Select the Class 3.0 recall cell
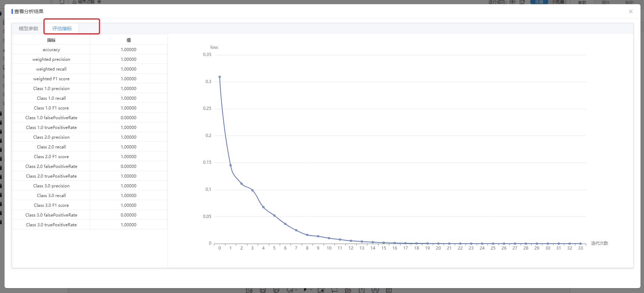The height and width of the screenshot is (293, 644). click(x=51, y=196)
